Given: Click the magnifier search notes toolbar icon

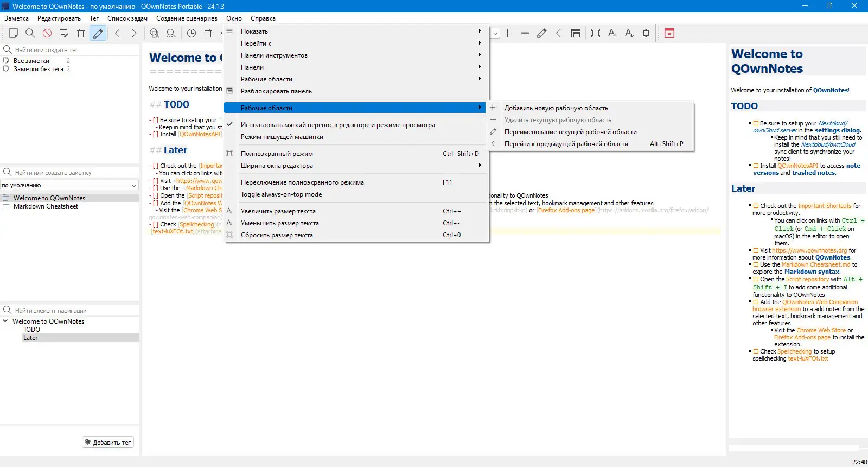Looking at the screenshot, I should click(x=30, y=33).
